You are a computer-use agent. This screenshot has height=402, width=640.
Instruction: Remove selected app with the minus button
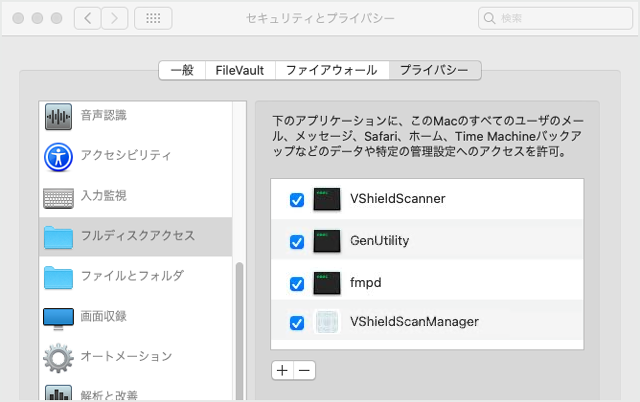tap(304, 371)
